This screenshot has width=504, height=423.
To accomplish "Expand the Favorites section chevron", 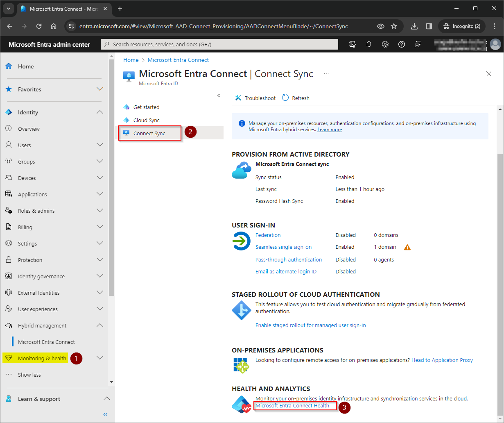I will 100,89.
